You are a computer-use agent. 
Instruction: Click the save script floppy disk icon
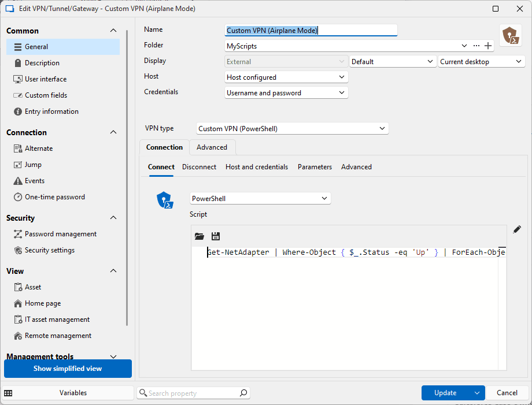tap(216, 236)
